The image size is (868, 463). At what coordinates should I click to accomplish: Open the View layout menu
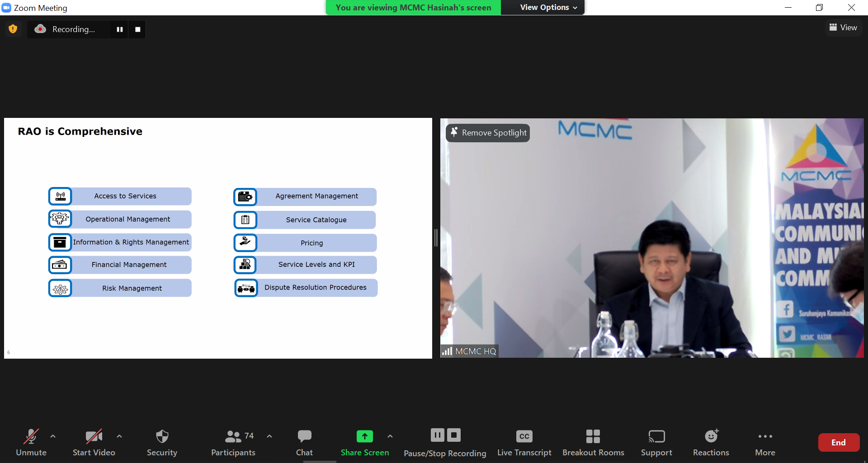pyautogui.click(x=843, y=28)
